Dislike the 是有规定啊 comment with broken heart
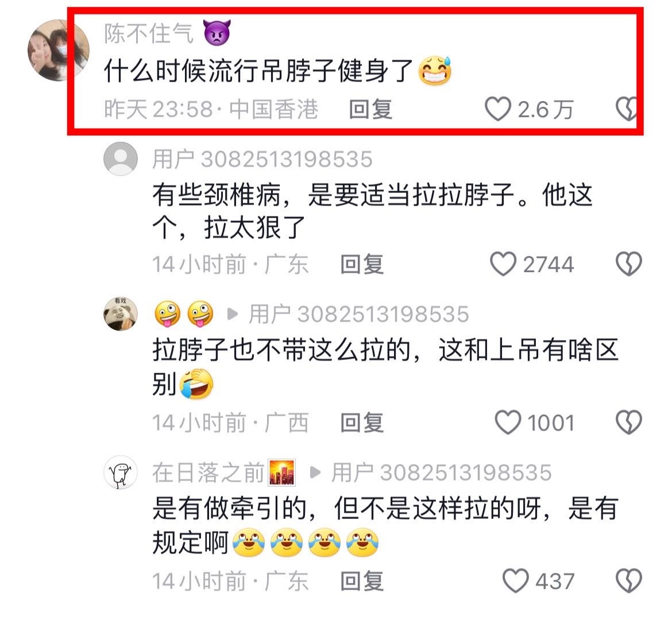 click(628, 581)
